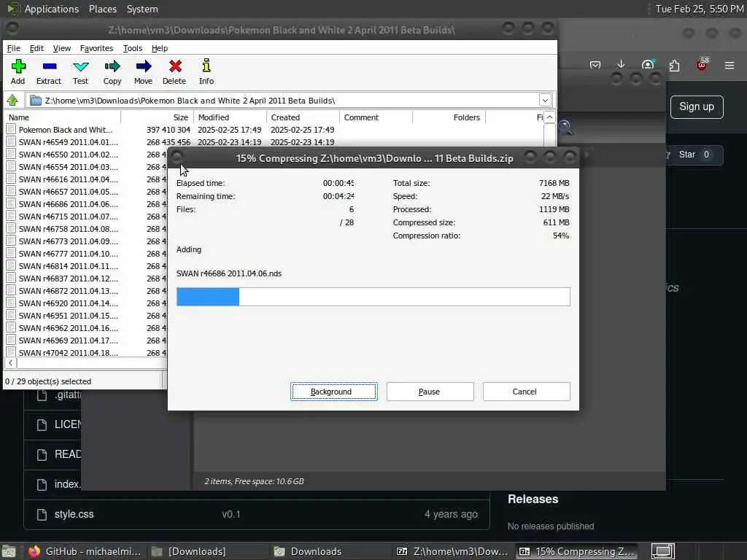Click the search magnifier icon on GitHub
This screenshot has height=560, width=747.
click(x=565, y=127)
